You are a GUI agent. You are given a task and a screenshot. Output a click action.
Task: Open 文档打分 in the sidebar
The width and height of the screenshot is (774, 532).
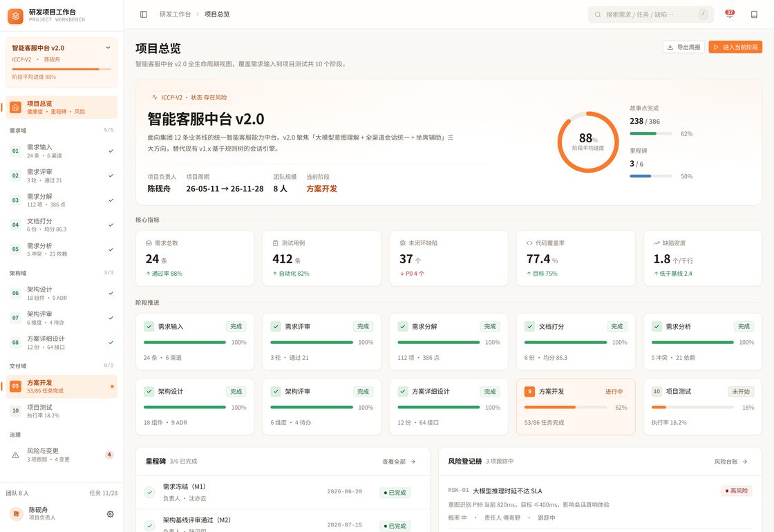click(x=62, y=225)
